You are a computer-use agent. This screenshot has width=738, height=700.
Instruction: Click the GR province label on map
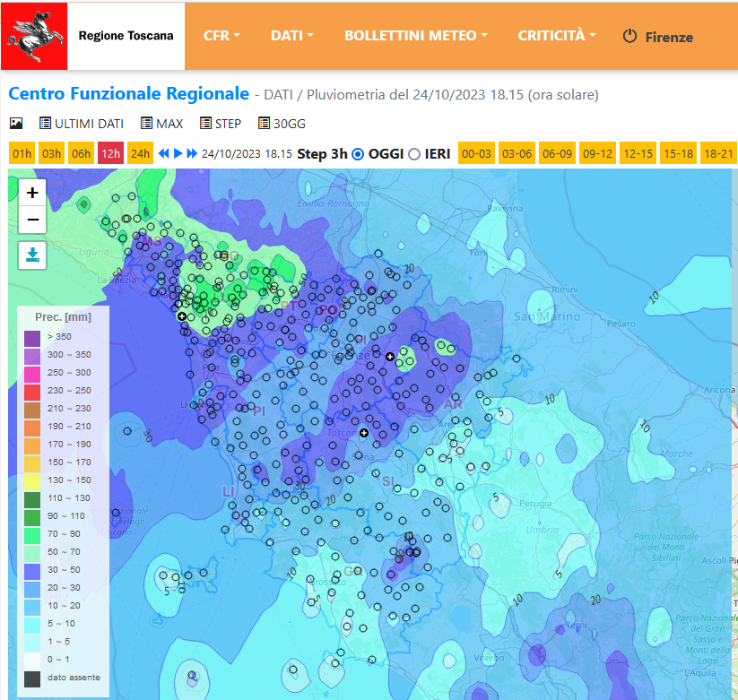tap(353, 571)
